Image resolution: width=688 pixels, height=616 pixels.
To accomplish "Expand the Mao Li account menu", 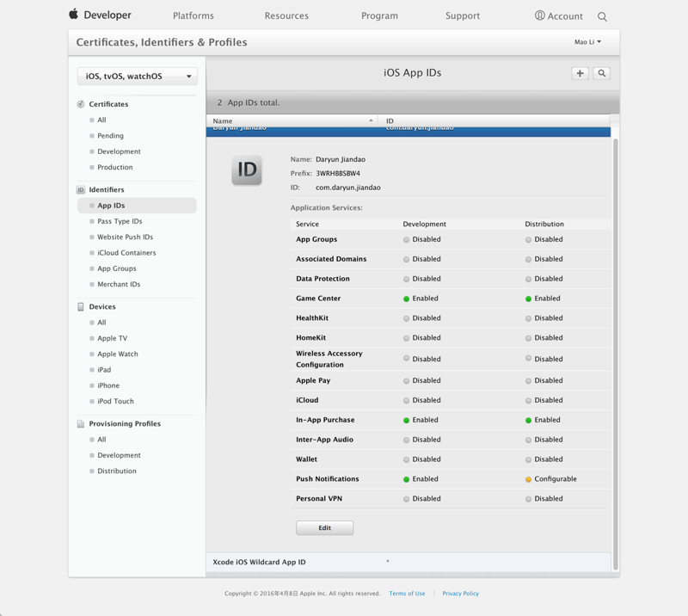I will (588, 41).
